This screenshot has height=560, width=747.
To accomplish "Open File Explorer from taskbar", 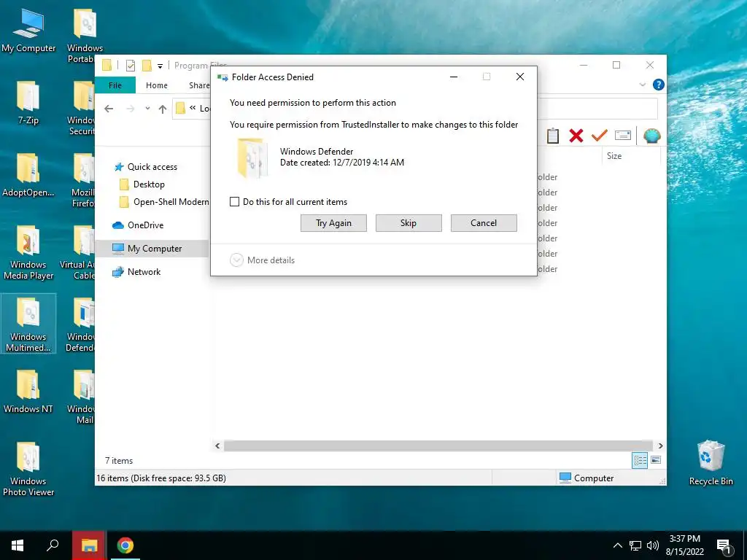I will [x=89, y=545].
